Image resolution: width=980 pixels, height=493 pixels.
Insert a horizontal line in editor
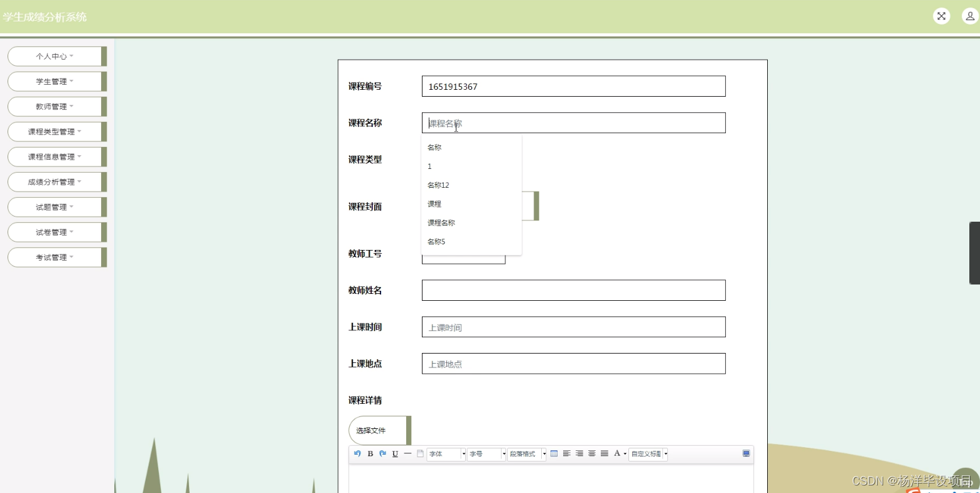407,453
